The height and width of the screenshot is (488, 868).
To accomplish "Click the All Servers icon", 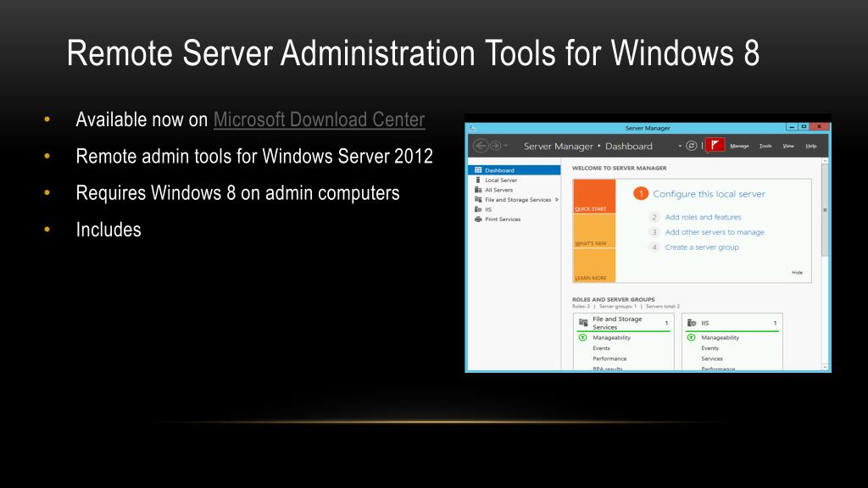I will pos(478,190).
